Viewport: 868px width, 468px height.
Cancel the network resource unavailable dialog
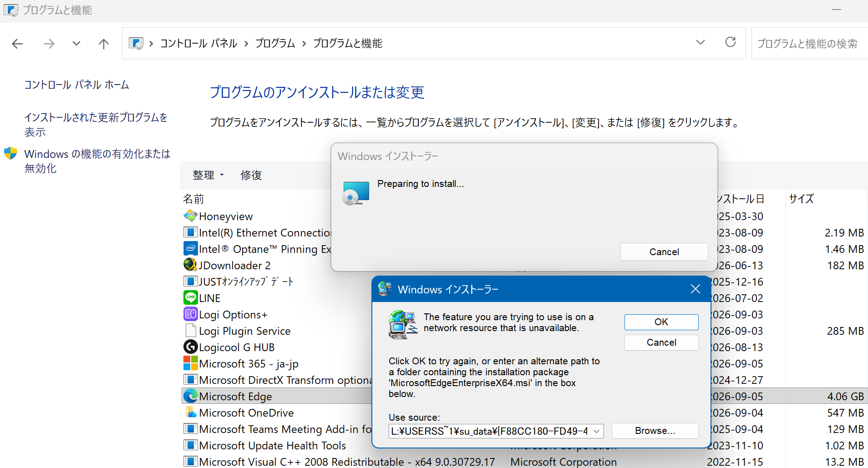pyautogui.click(x=661, y=342)
